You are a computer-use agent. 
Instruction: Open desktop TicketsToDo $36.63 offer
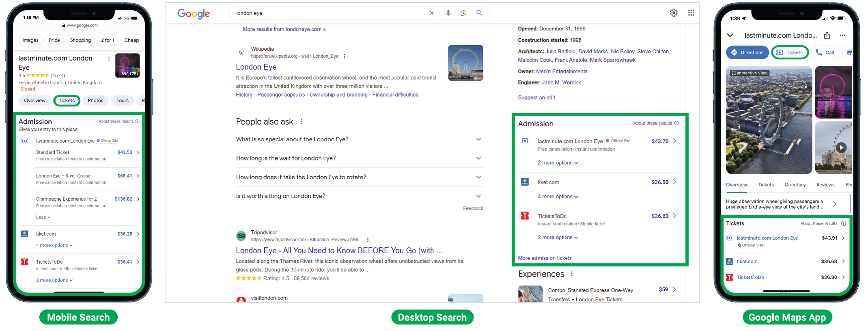[x=599, y=219]
